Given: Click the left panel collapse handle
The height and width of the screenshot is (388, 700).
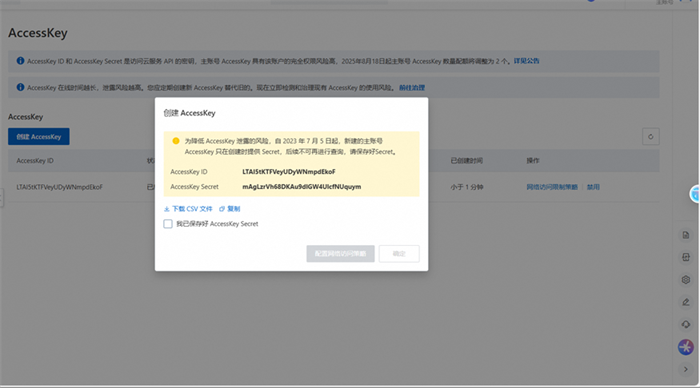Looking at the screenshot, I should coord(1,197).
